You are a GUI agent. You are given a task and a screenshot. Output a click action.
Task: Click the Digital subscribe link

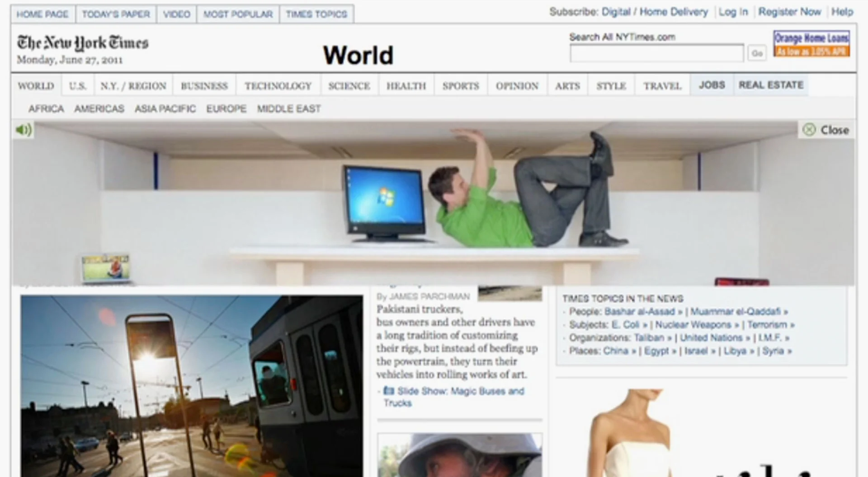click(616, 12)
